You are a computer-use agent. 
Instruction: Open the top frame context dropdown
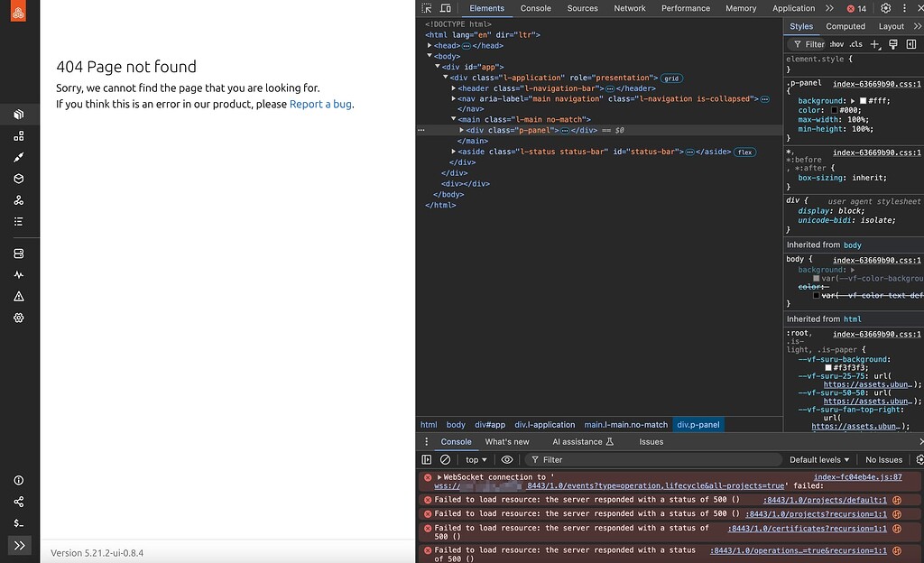pos(476,459)
